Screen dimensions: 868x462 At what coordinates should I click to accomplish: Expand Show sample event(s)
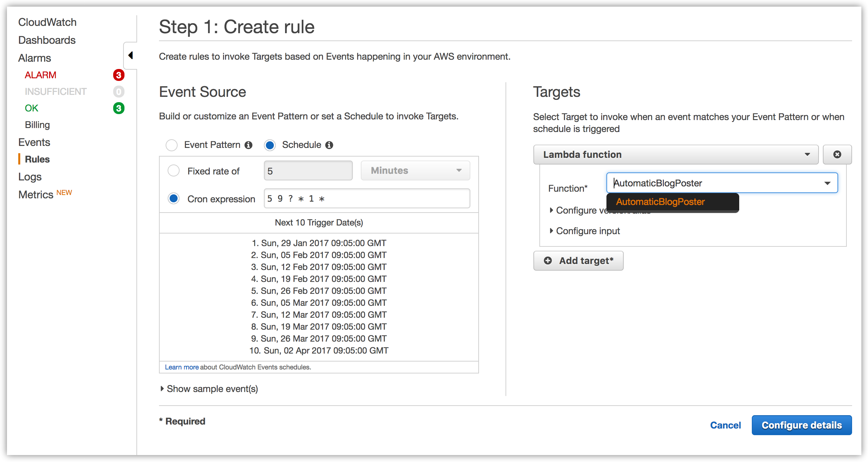[x=209, y=389]
